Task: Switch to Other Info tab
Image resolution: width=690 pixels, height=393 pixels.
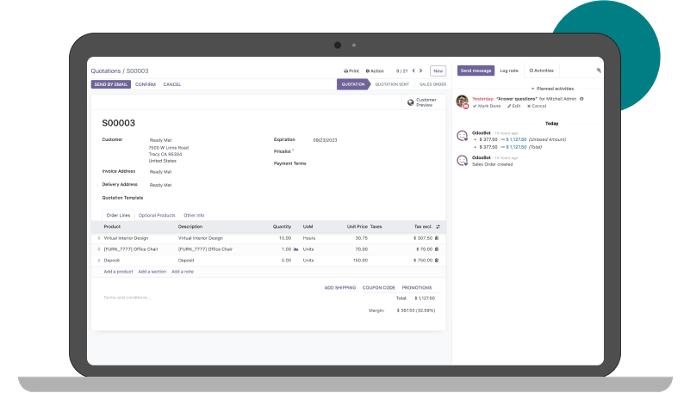Action: click(194, 215)
